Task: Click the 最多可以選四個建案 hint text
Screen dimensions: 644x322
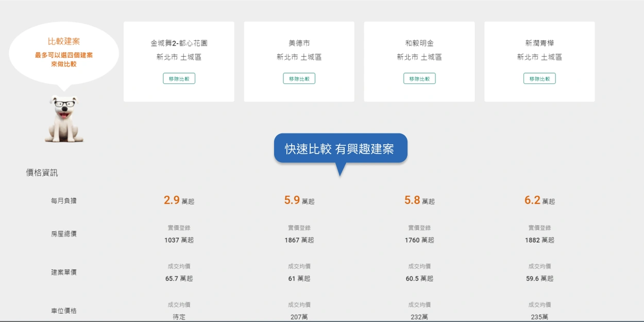Action: click(x=64, y=55)
